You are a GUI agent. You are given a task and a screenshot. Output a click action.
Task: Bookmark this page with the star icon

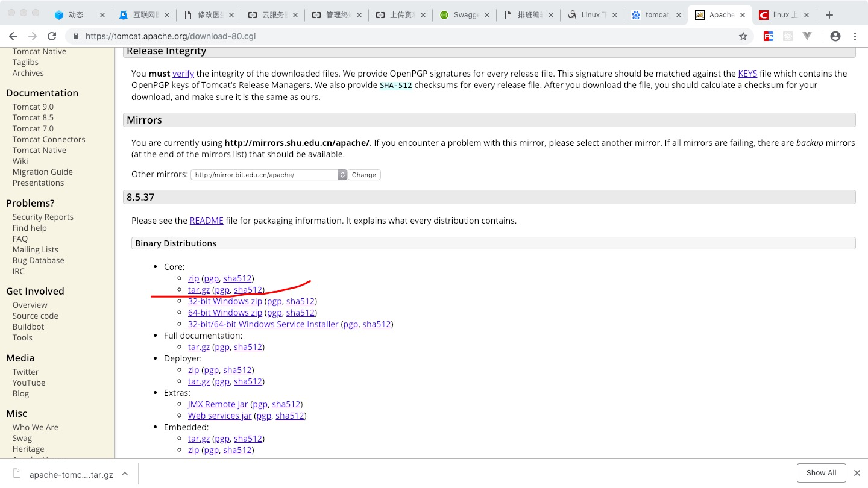coord(743,36)
